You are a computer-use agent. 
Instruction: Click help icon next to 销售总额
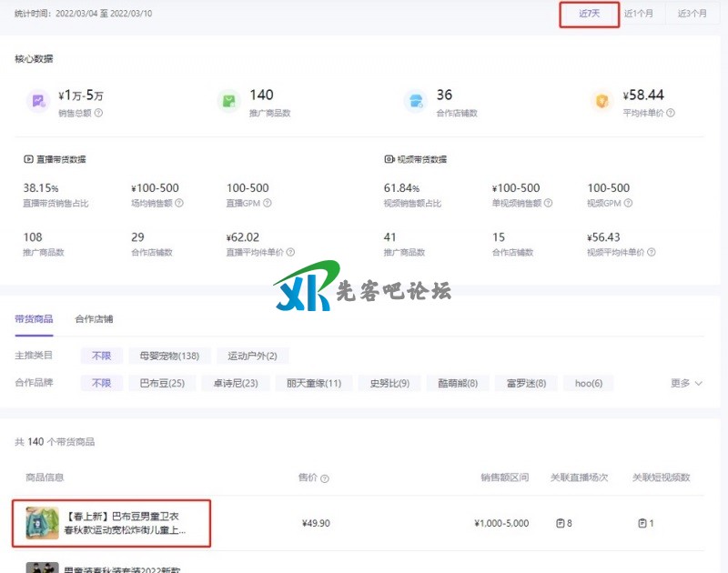(x=98, y=114)
